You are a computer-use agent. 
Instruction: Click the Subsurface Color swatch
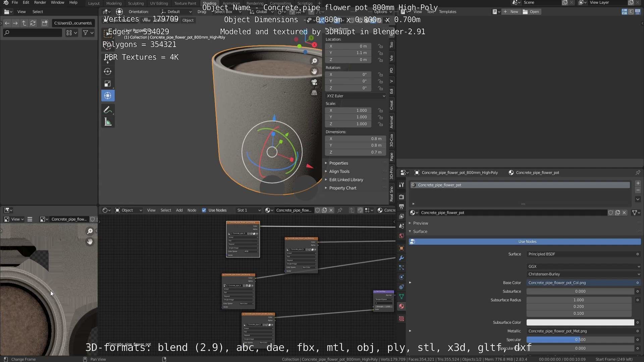(580, 323)
